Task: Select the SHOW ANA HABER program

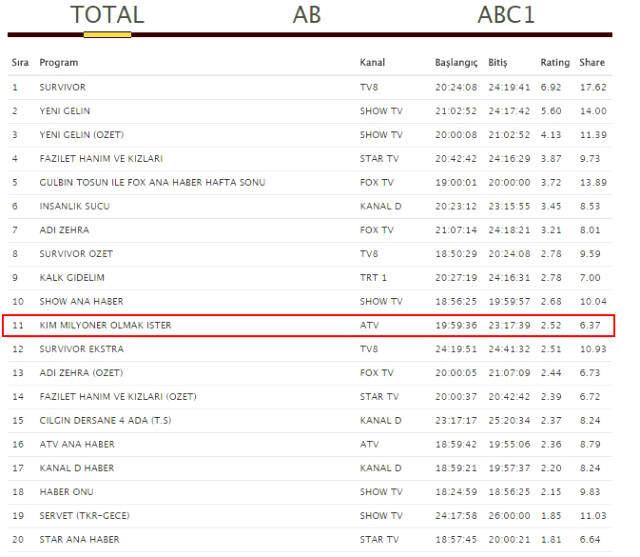Action: (81, 302)
